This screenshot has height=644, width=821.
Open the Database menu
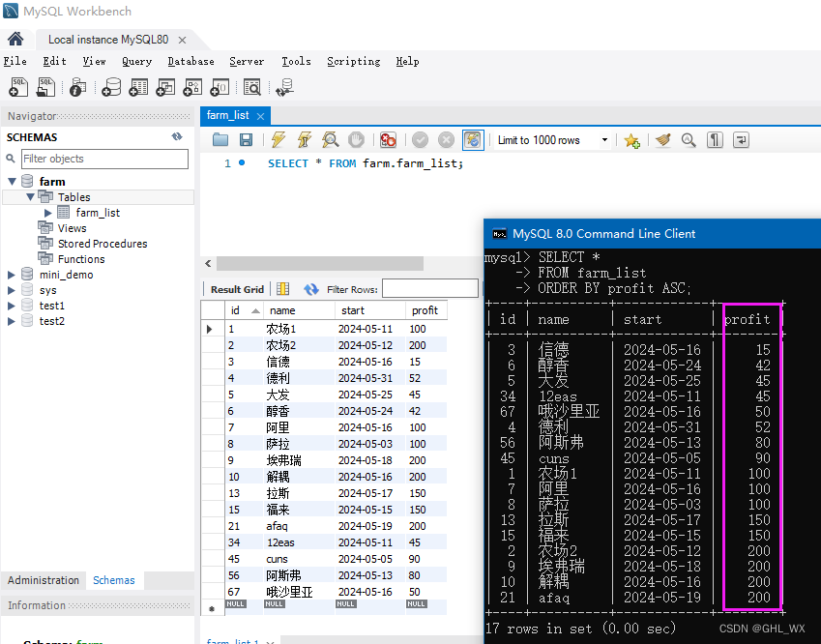tap(191, 61)
